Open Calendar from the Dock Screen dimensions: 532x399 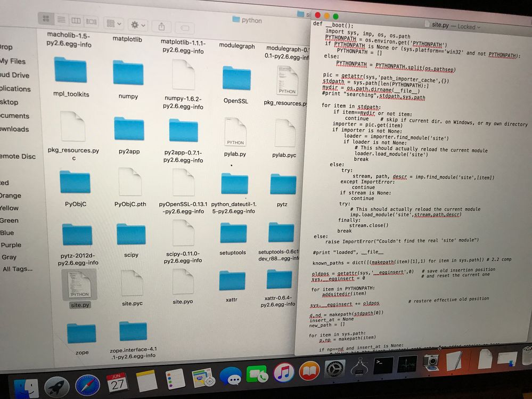117,384
